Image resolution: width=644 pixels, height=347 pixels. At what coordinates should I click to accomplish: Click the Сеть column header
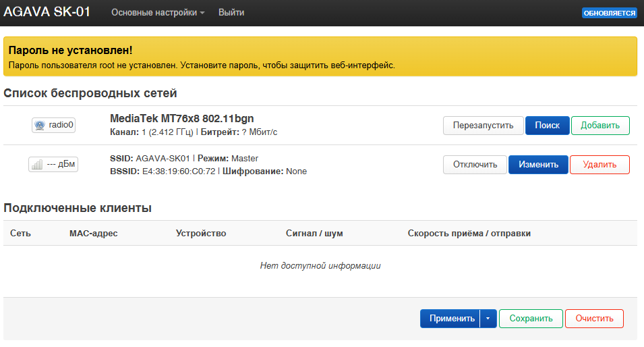coord(20,234)
